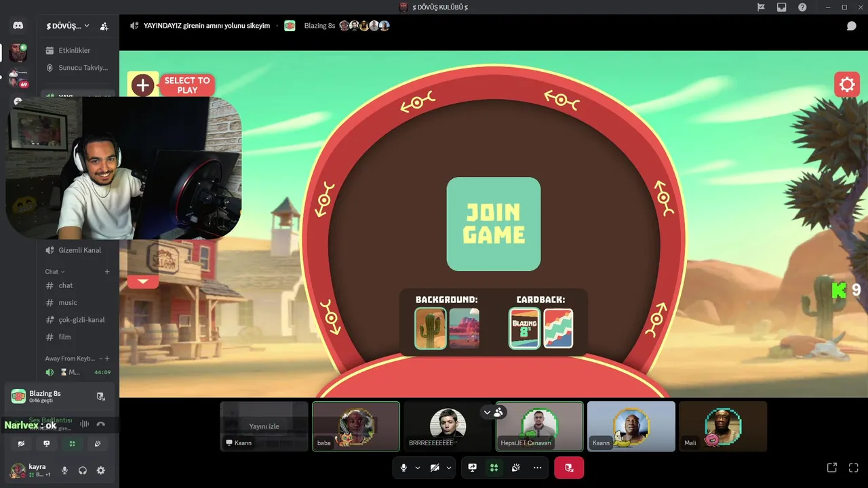
Task: Open the chat bubble icon at top right
Action: coord(851,26)
